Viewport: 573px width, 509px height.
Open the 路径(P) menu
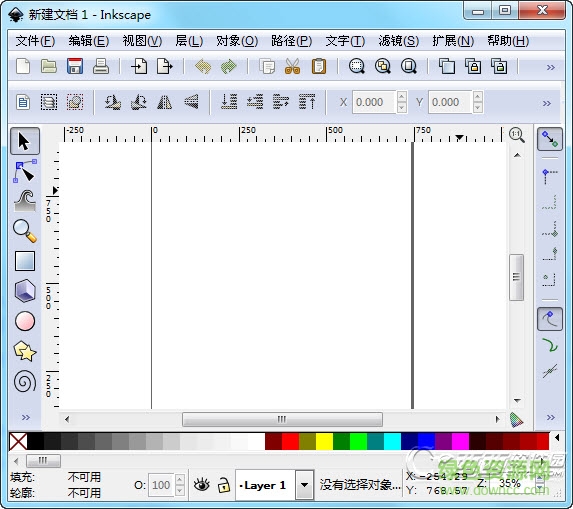pos(291,41)
